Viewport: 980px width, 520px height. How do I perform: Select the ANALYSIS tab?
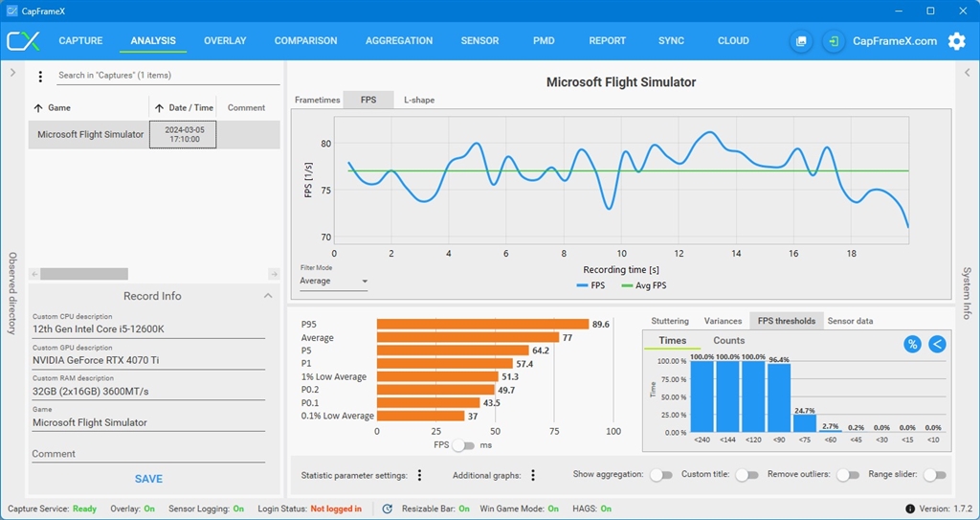coord(153,40)
